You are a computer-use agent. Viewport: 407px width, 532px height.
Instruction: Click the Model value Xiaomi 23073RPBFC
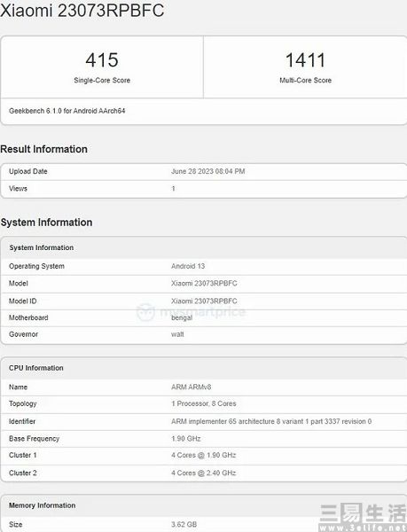[x=204, y=284]
